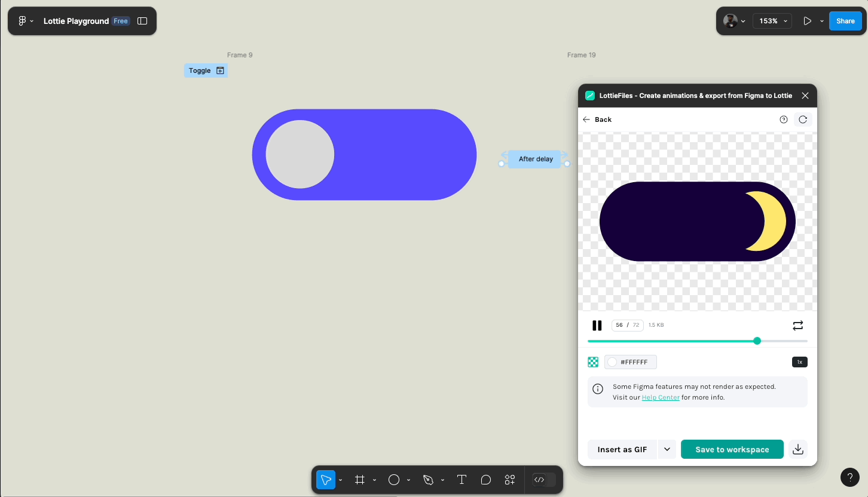Pick the Ellipse shape tool
The image size is (868, 497).
[393, 480]
